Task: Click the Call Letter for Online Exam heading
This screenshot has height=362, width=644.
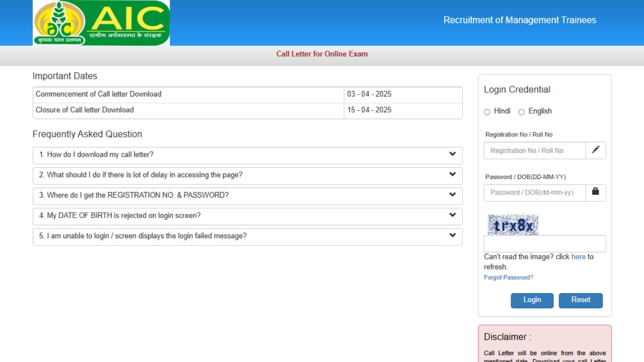Action: point(322,54)
